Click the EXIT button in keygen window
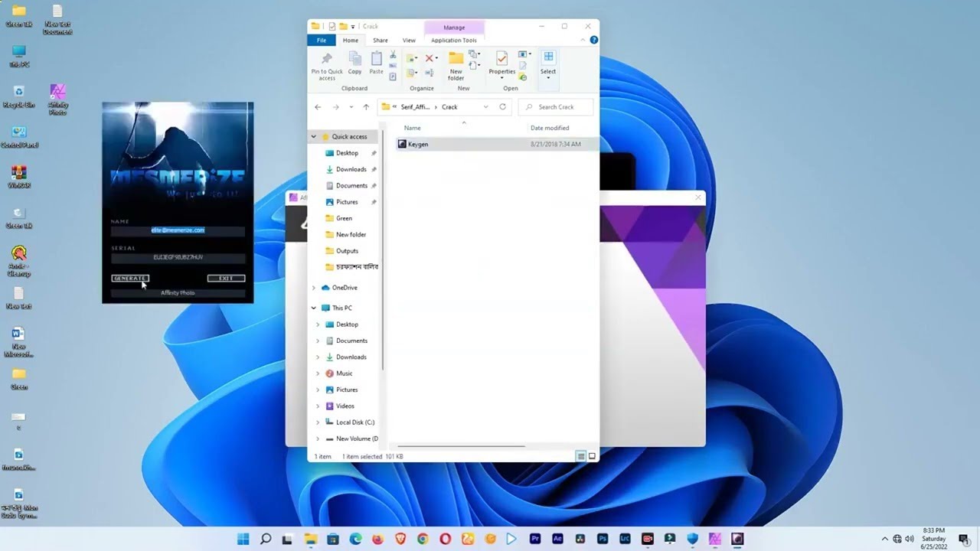 [226, 278]
